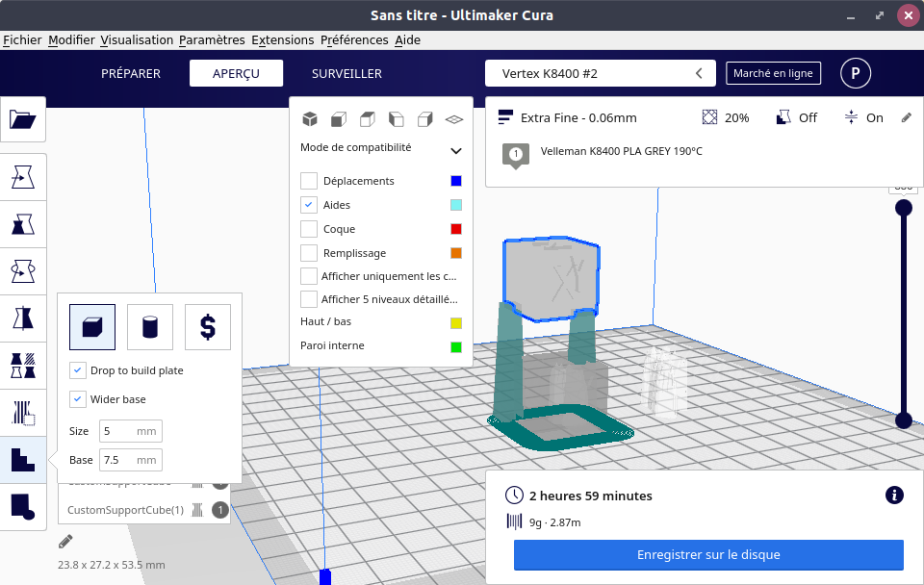Click the open file folder icon

click(x=22, y=119)
